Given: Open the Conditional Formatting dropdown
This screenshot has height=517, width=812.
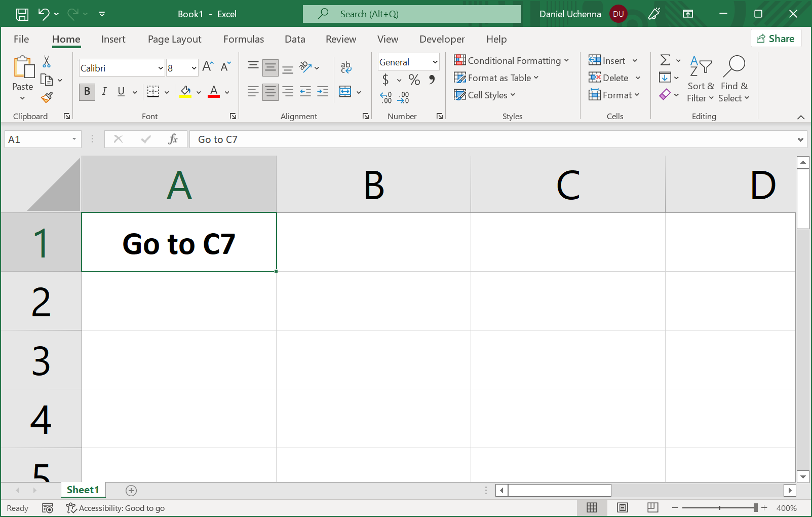Looking at the screenshot, I should click(512, 61).
